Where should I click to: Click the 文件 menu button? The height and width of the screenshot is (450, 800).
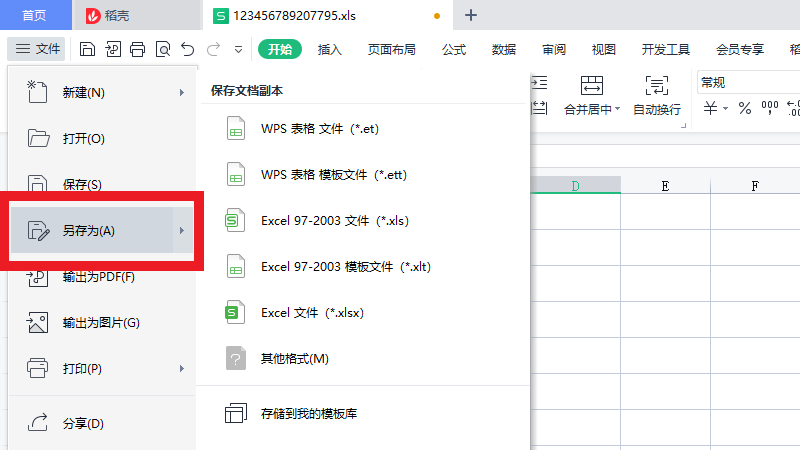(x=37, y=49)
